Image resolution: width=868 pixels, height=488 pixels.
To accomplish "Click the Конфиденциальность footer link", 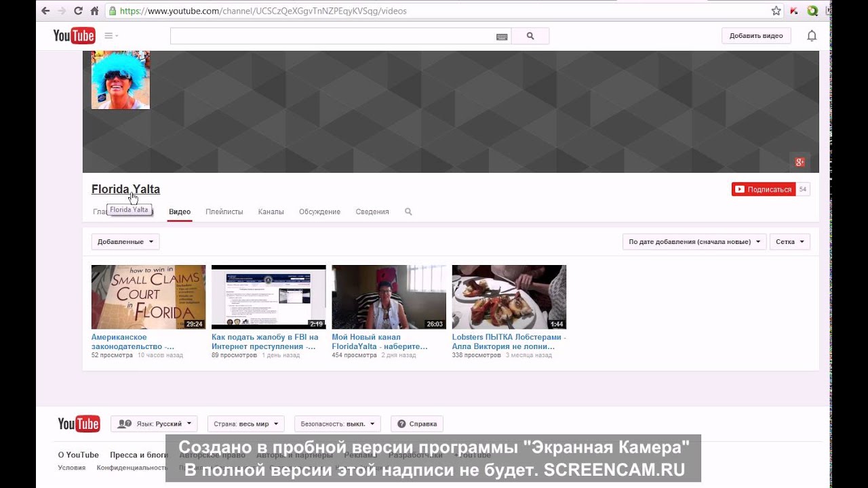I will click(132, 468).
